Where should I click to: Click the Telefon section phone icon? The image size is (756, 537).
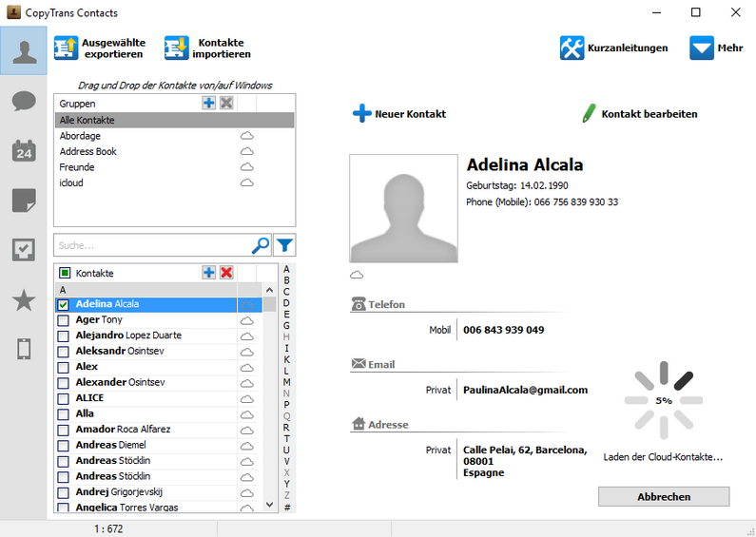pos(359,304)
